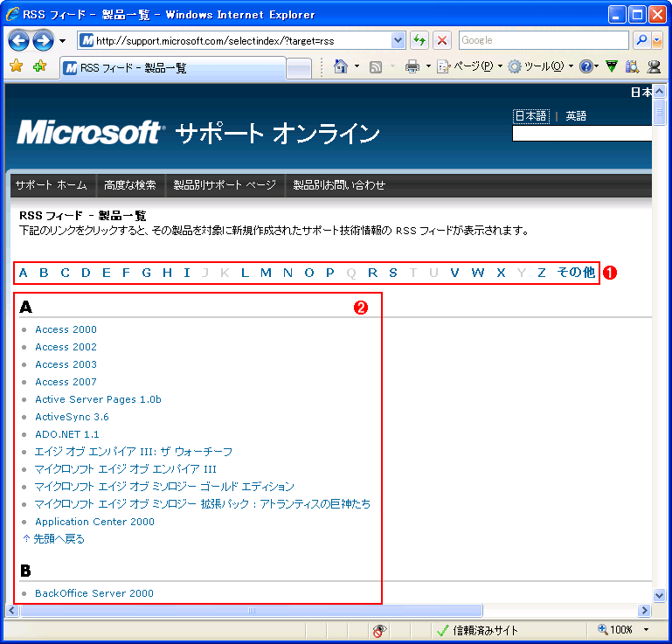Open エイジ オブ エンパイア III: ザ ウォーチーフ link

(134, 452)
